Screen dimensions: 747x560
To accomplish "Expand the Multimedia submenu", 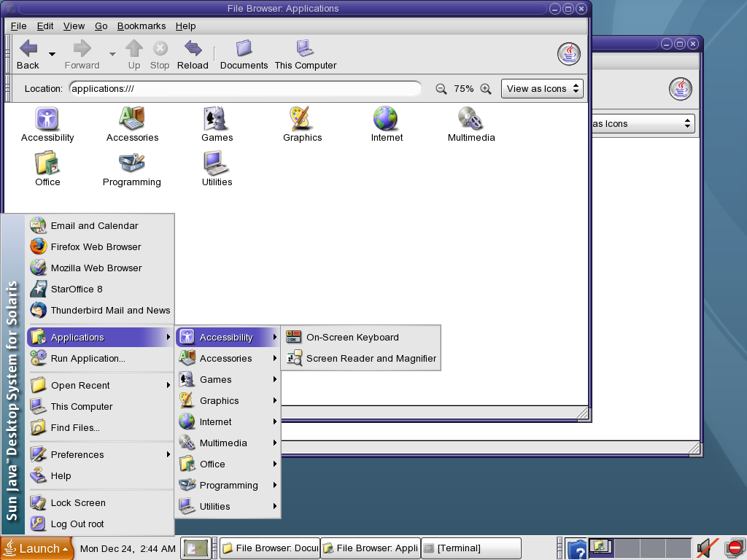I will (x=228, y=443).
